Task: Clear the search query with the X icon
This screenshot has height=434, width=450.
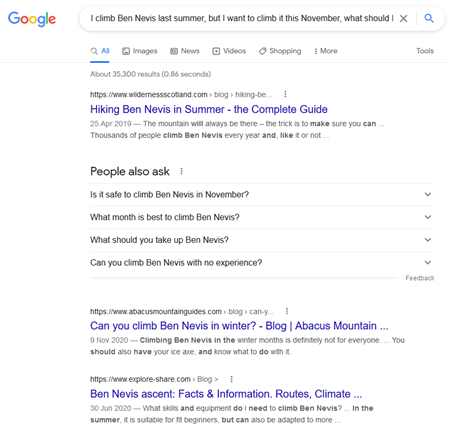Action: tap(403, 18)
